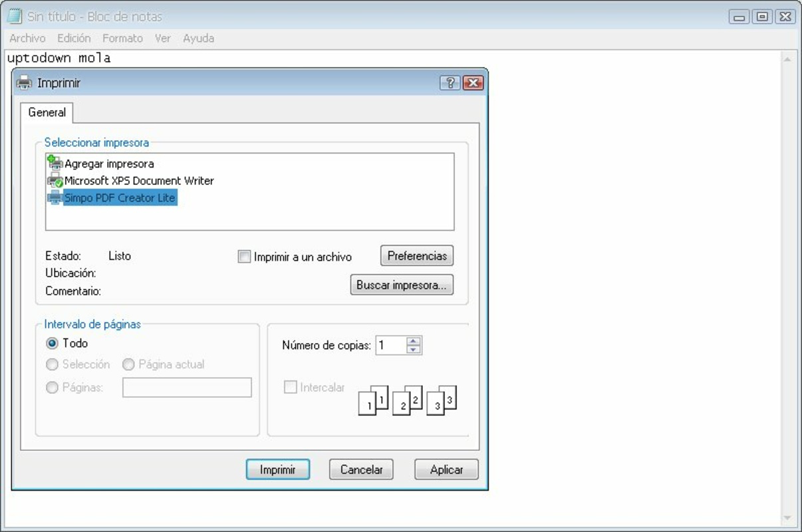Image resolution: width=802 pixels, height=532 pixels.
Task: Click the 'Listo' status text
Action: 120,256
